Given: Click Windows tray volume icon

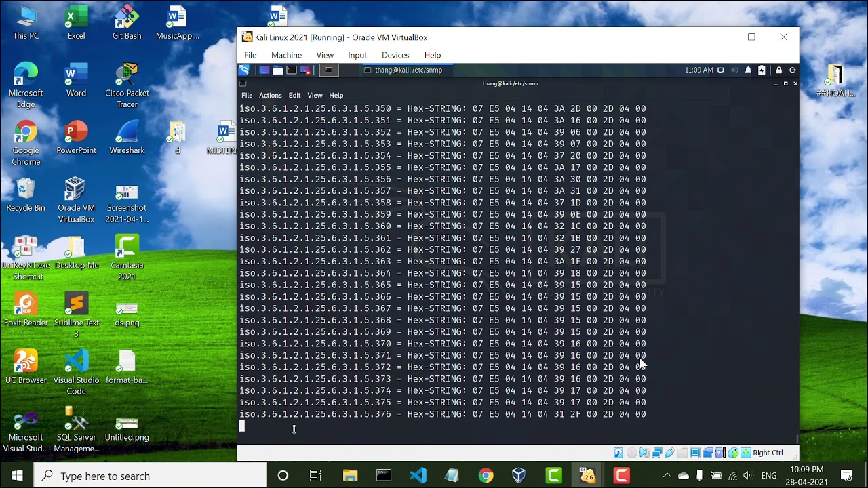Looking at the screenshot, I should [x=749, y=476].
